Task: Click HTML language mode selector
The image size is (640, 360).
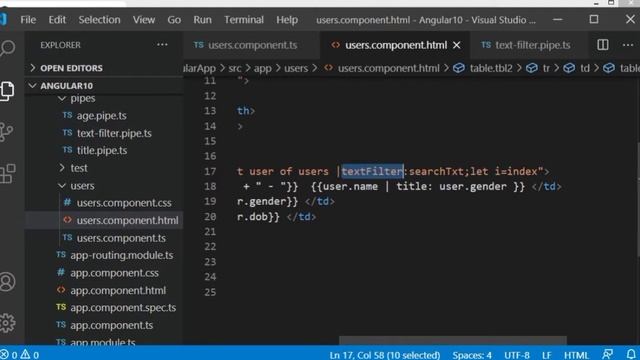Action: tap(576, 355)
